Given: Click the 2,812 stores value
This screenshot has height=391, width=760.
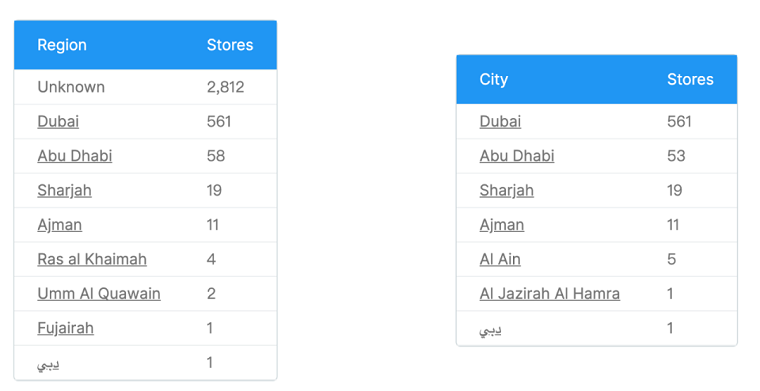Looking at the screenshot, I should pyautogui.click(x=225, y=87).
